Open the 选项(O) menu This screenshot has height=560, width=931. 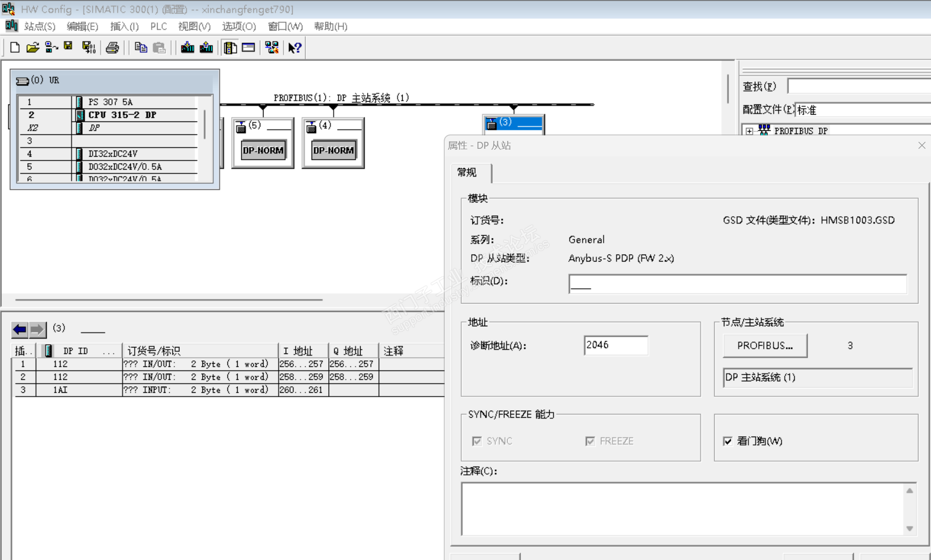[239, 26]
